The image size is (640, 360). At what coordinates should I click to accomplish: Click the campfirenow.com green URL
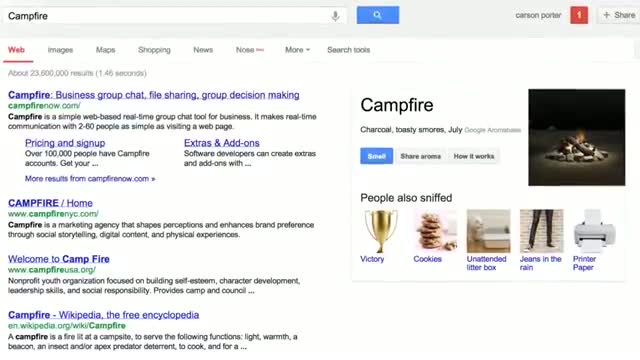click(44, 105)
